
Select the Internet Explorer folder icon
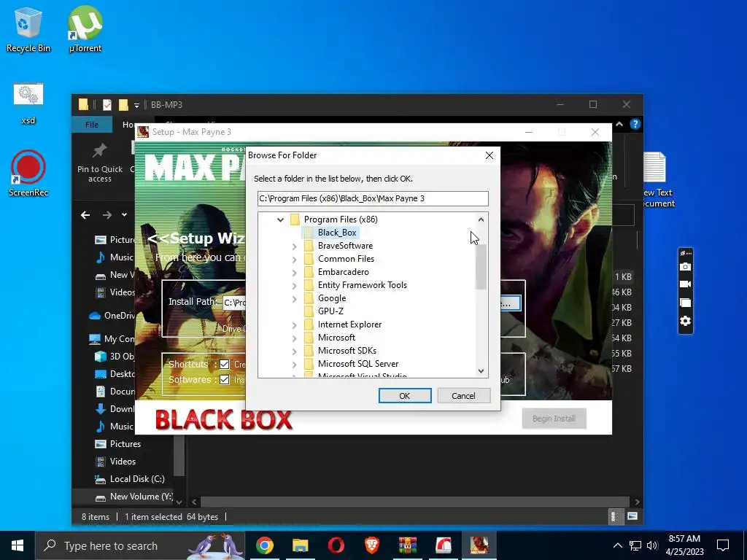point(309,324)
